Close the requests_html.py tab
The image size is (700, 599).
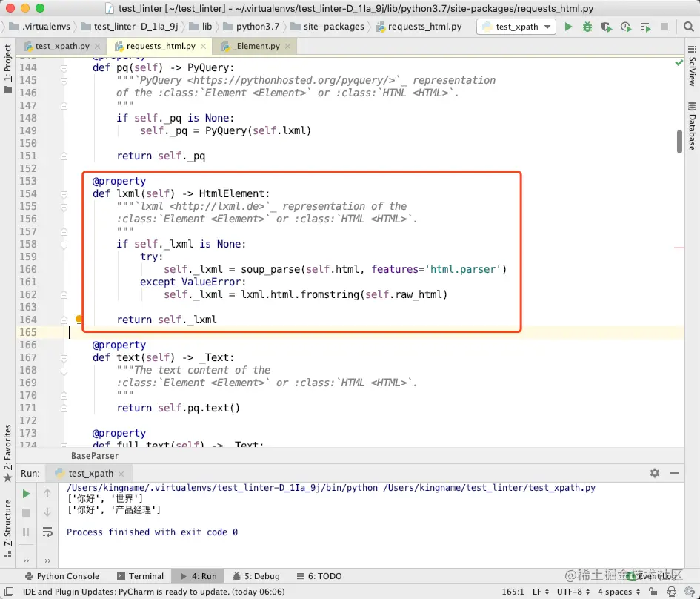pos(204,46)
